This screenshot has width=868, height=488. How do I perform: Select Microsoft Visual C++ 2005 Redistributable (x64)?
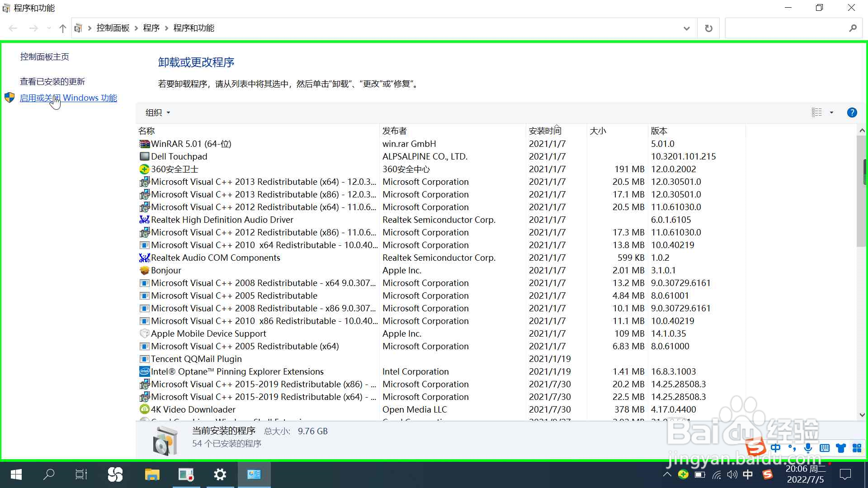click(245, 346)
